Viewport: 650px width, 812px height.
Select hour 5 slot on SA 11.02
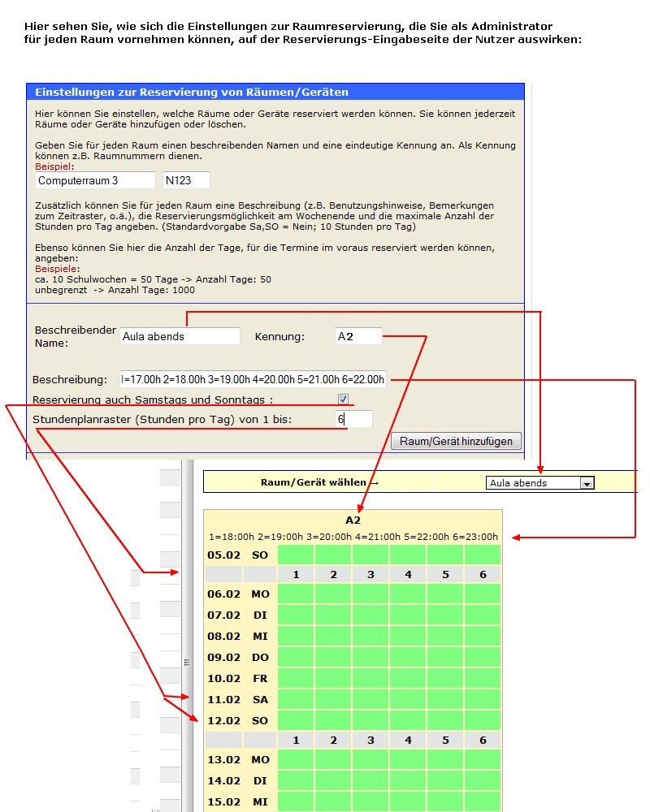pyautogui.click(x=445, y=700)
